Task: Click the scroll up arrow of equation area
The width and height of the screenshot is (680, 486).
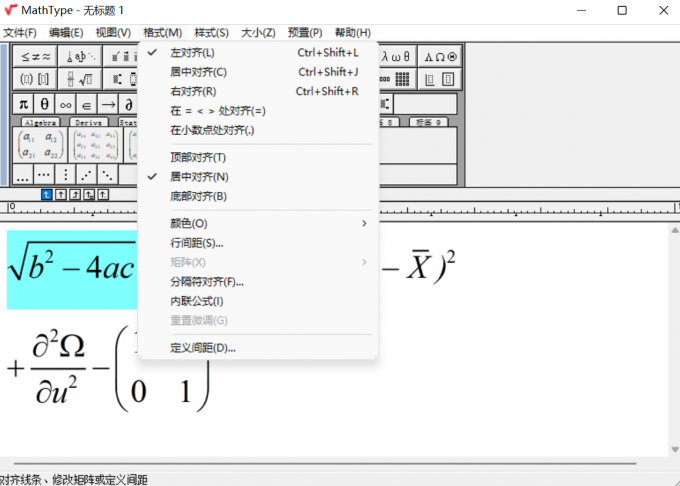Action: click(x=675, y=231)
